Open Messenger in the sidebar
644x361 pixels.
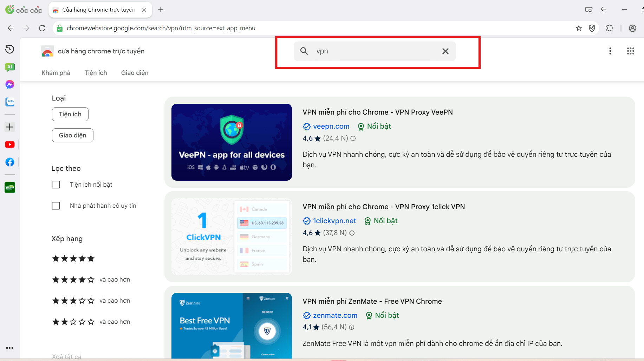click(x=10, y=84)
